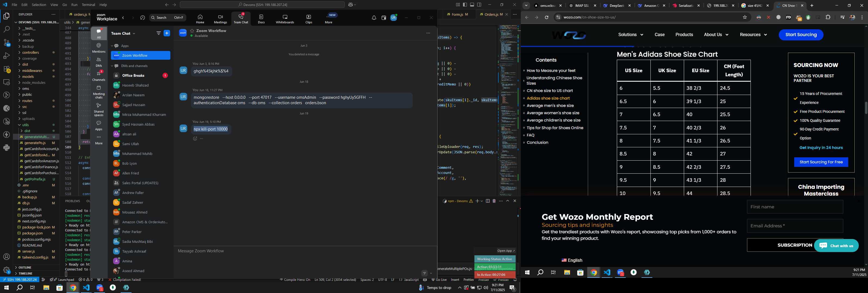Click Zoom chat history clock icon
This screenshot has height=293, width=868.
(x=142, y=18)
